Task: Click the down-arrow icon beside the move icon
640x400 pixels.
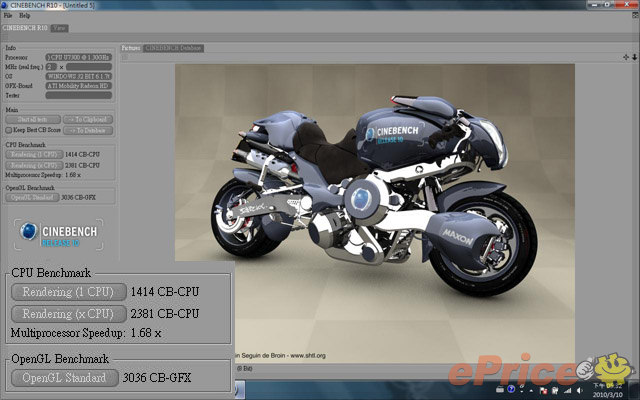Action: [635, 57]
